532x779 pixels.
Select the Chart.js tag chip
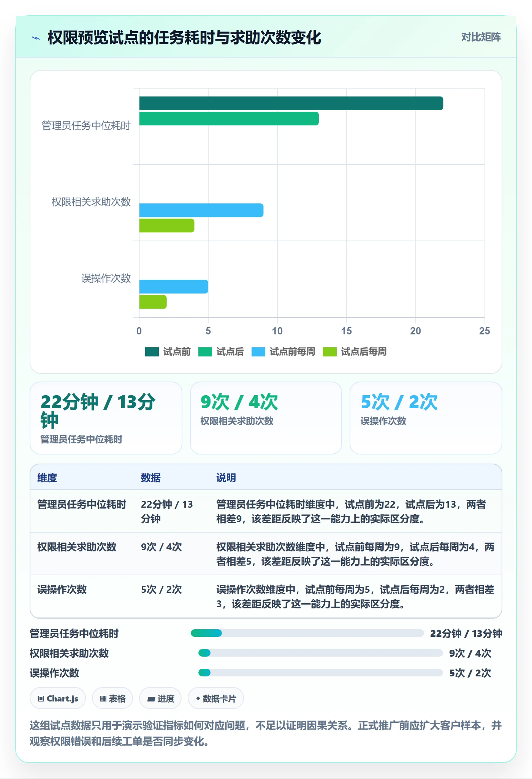point(58,698)
